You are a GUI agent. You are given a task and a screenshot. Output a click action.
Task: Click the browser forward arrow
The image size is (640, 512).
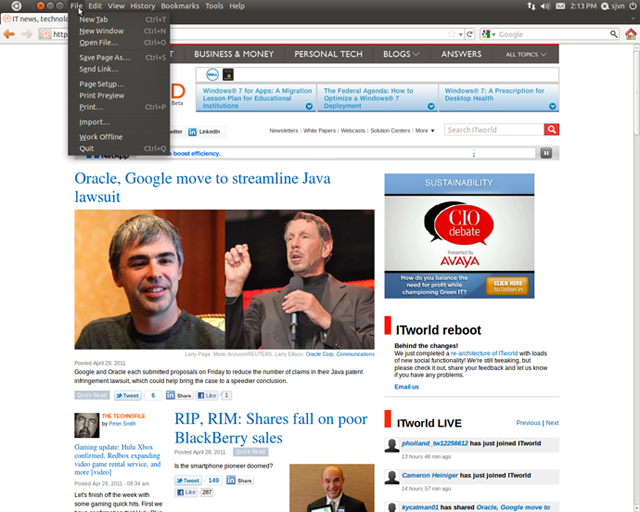click(27, 34)
